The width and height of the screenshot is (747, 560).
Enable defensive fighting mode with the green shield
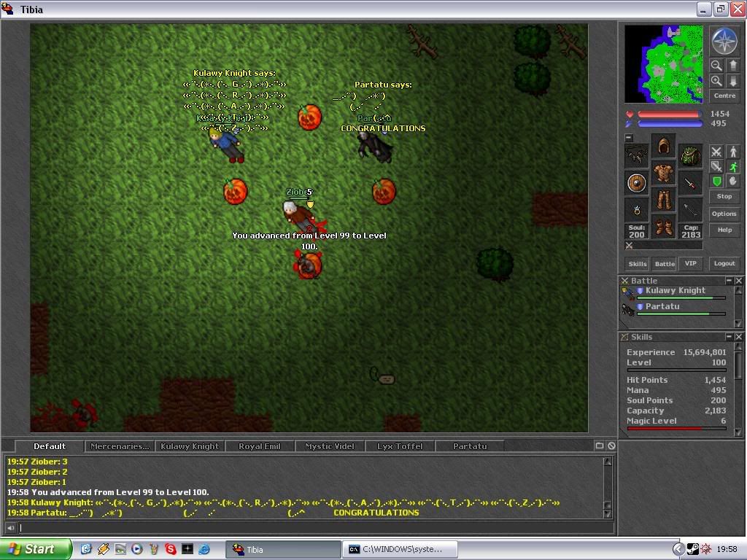[716, 182]
